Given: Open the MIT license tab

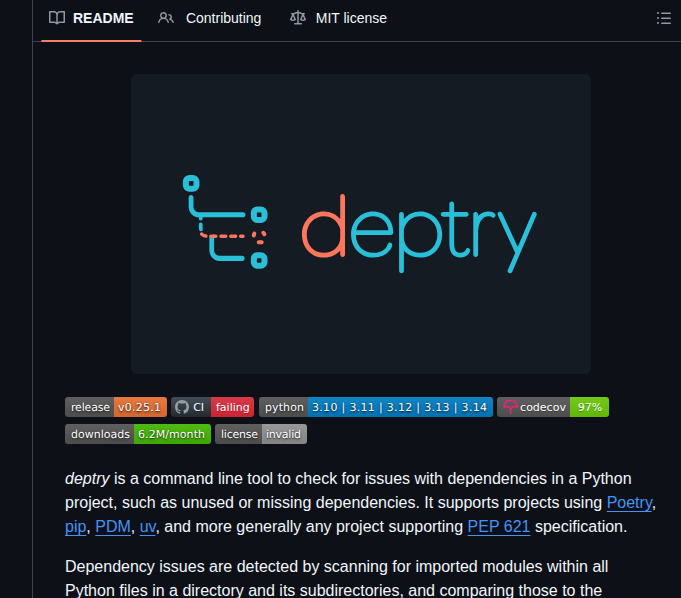Looking at the screenshot, I should (338, 18).
